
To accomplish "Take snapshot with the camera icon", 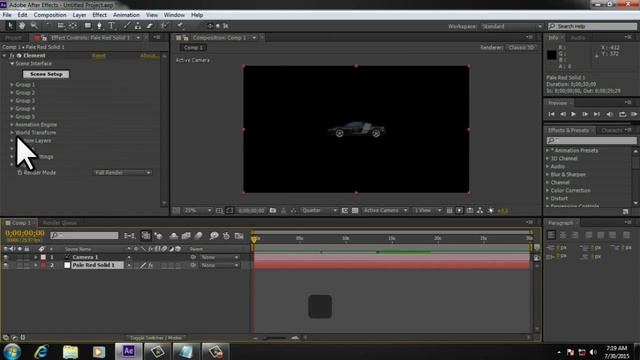I will click(273, 211).
